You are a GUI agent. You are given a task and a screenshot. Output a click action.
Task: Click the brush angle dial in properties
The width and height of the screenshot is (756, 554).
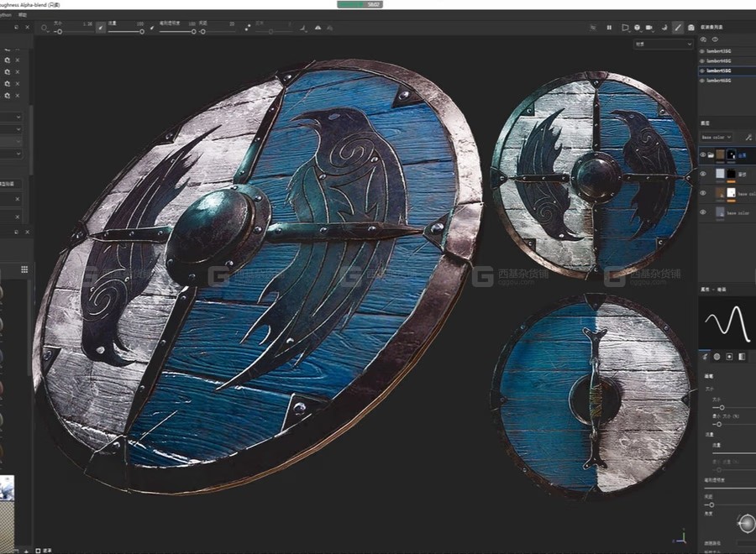point(747,523)
